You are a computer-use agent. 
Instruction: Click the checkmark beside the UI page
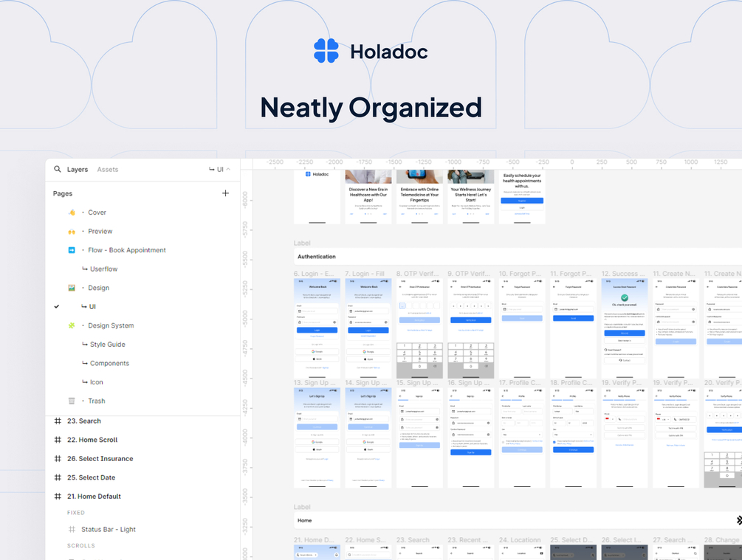point(57,306)
